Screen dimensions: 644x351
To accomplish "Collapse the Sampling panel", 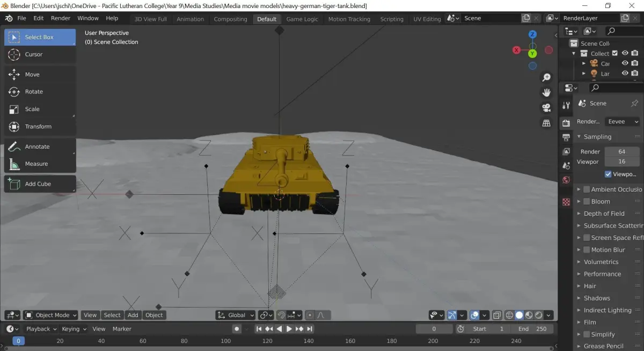I will coord(579,137).
